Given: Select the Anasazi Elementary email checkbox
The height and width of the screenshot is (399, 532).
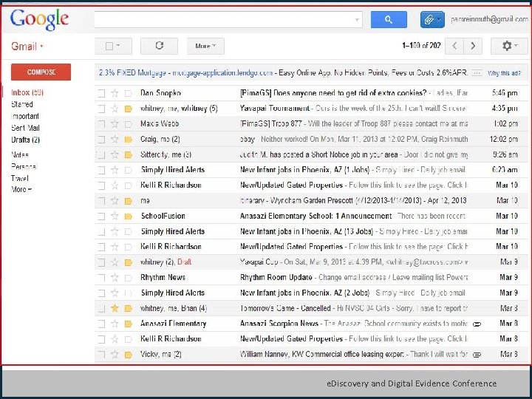Looking at the screenshot, I should pos(101,324).
